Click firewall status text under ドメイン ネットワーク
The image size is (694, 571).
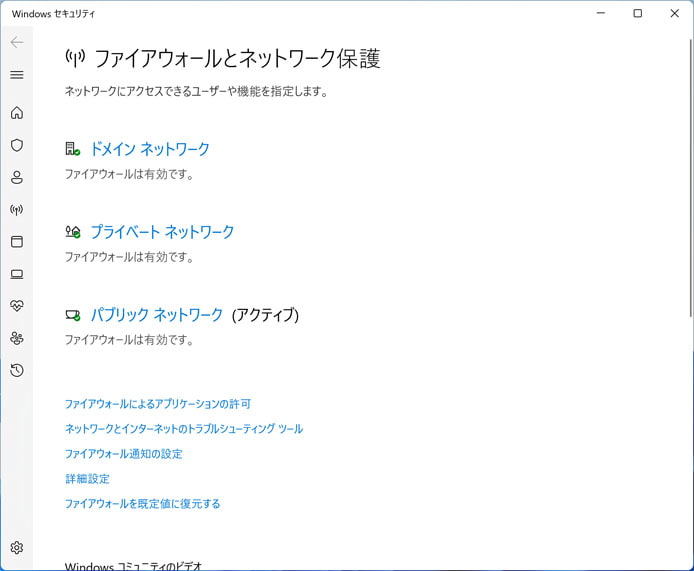tap(129, 174)
